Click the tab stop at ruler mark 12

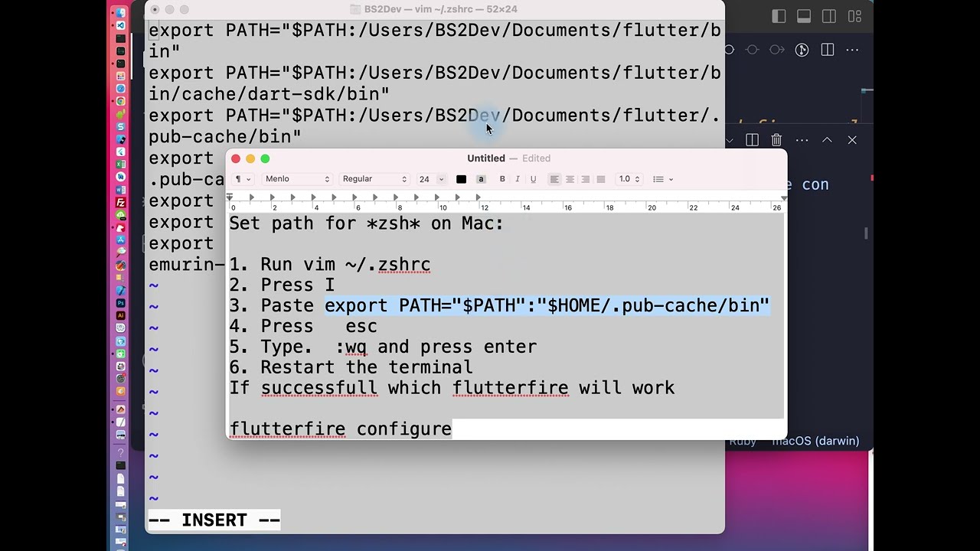(x=478, y=197)
